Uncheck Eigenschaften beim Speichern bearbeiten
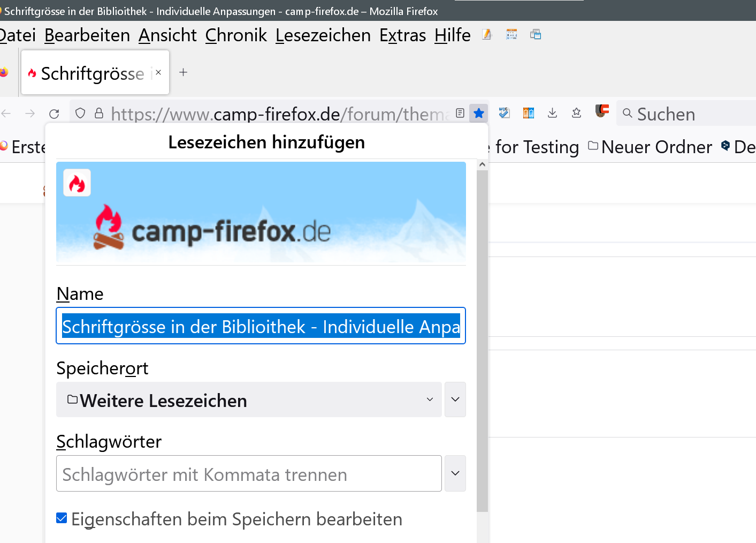Screen dimensions: 756x543 point(62,518)
